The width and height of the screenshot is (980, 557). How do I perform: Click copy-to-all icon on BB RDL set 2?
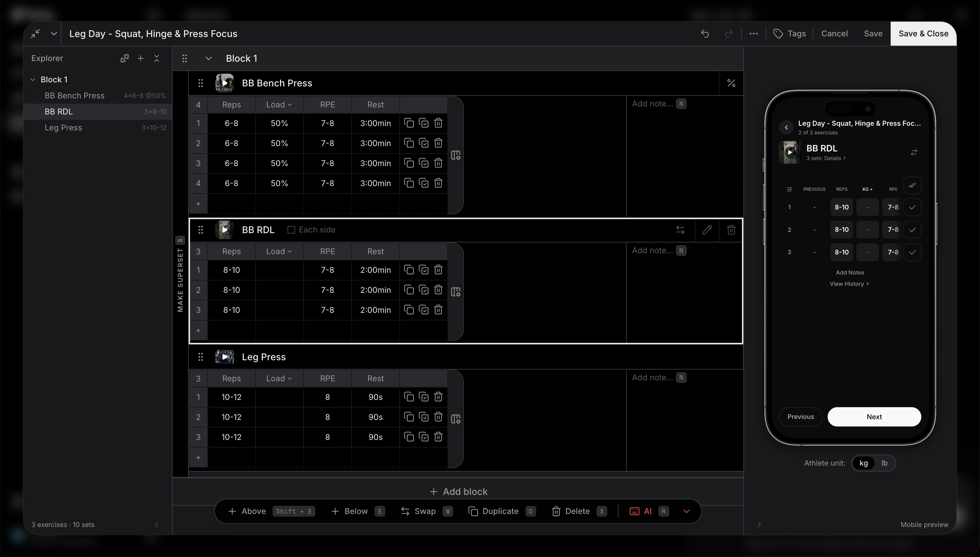click(423, 290)
